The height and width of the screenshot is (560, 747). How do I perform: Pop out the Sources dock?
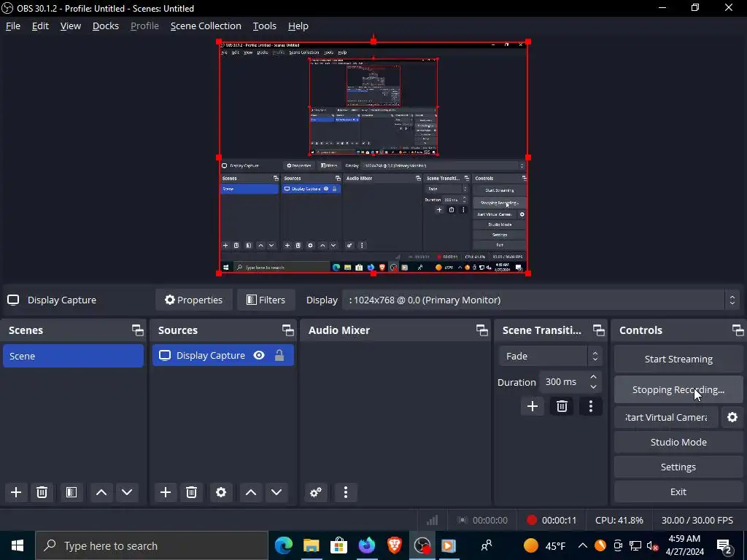pyautogui.click(x=287, y=330)
